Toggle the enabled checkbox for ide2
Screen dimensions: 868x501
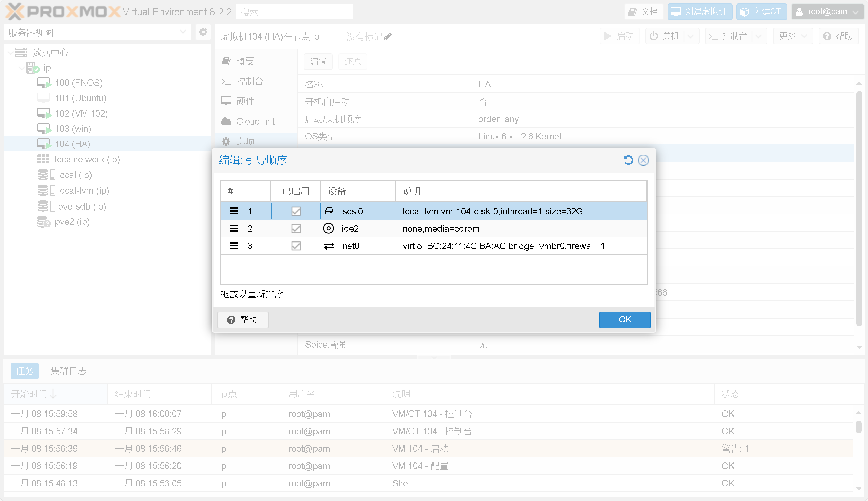[x=296, y=228]
